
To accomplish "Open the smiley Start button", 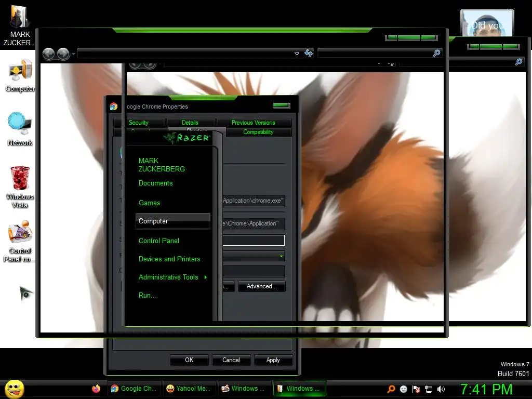I will point(14,389).
